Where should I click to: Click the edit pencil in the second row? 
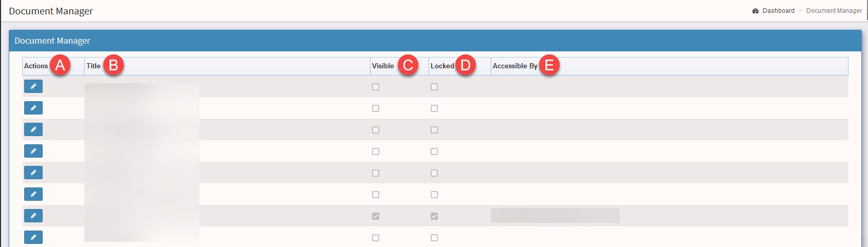[x=33, y=108]
